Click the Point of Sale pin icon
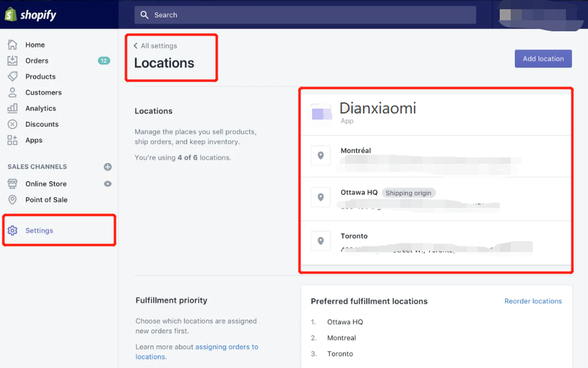Viewport: 588px width, 368px height. 12,199
